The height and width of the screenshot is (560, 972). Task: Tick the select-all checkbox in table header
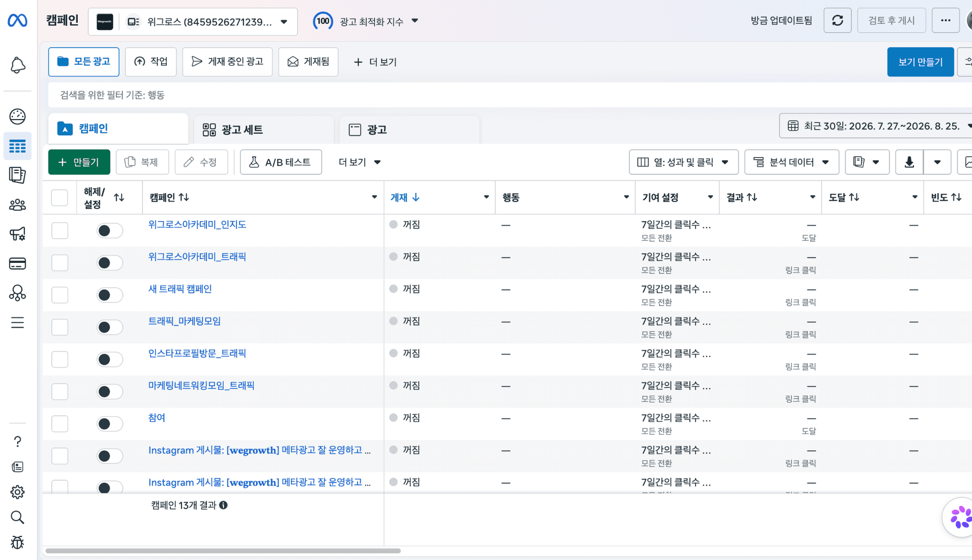click(x=60, y=197)
